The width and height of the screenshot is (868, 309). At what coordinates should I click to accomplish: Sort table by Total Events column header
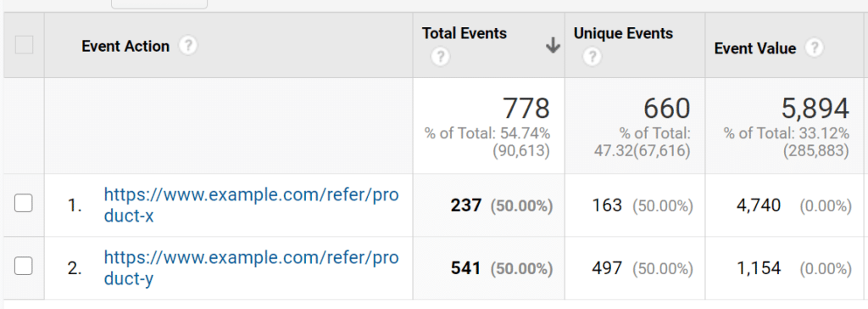(465, 33)
